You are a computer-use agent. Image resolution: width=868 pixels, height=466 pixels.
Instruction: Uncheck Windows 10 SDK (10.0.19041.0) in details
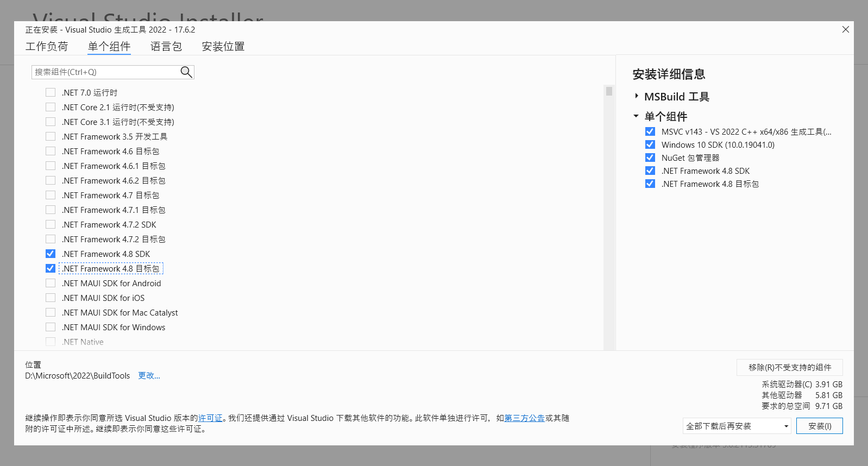point(650,144)
